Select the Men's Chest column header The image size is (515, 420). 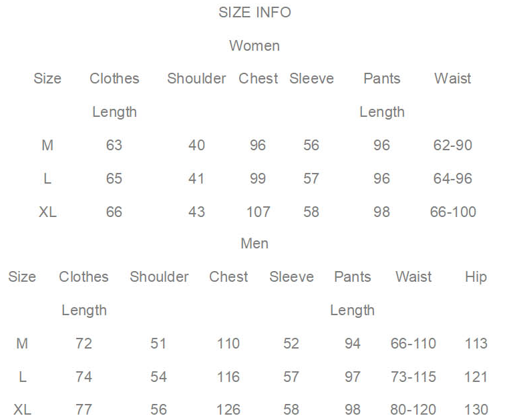pos(228,277)
